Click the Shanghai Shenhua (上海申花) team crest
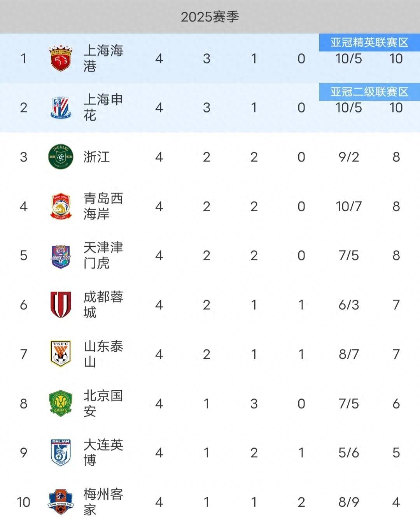 tap(61, 108)
